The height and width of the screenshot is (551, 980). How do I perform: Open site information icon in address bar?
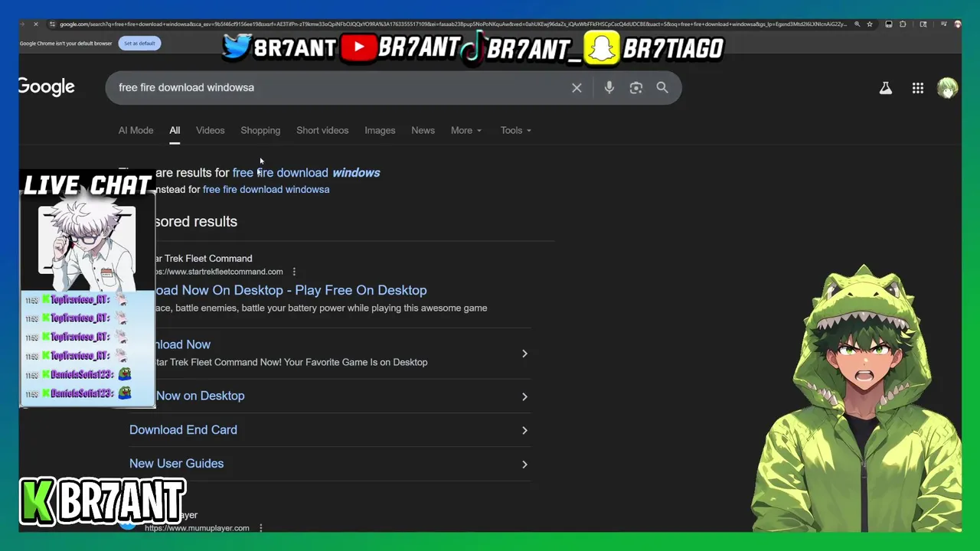pyautogui.click(x=51, y=24)
